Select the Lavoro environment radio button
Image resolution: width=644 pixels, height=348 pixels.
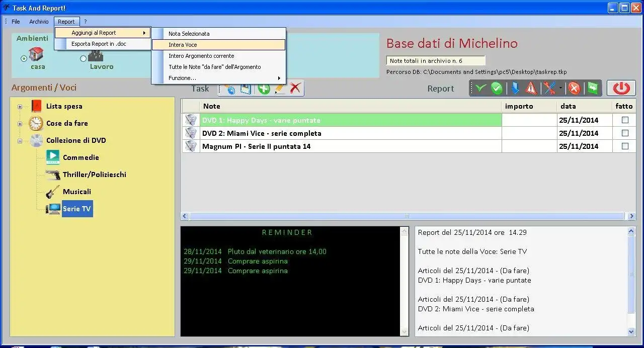[x=84, y=58]
